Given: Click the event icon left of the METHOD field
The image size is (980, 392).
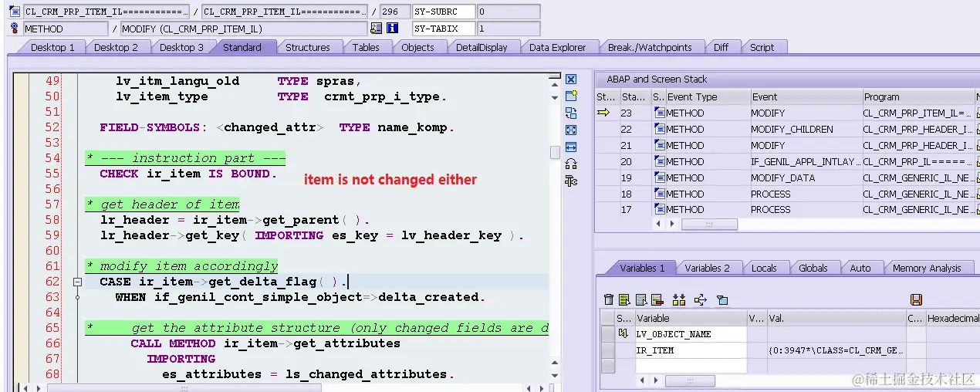Looking at the screenshot, I should 15,29.
